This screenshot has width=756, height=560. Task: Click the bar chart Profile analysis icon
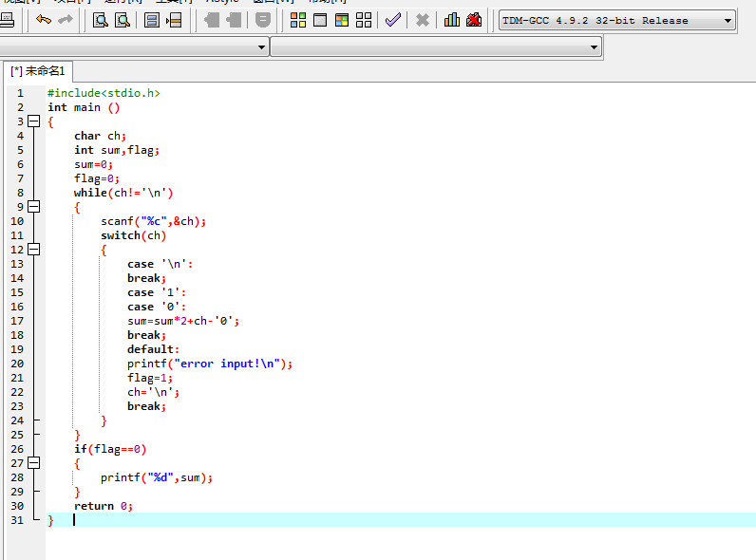click(452, 20)
